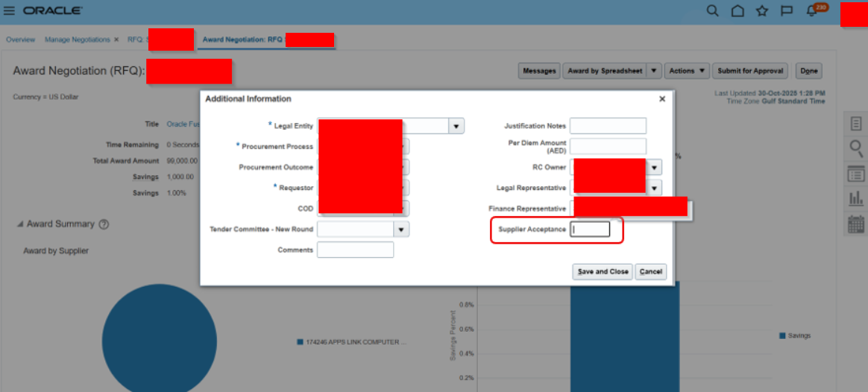Expand the RC Owner dropdown arrow
868x392 pixels.
tap(654, 168)
